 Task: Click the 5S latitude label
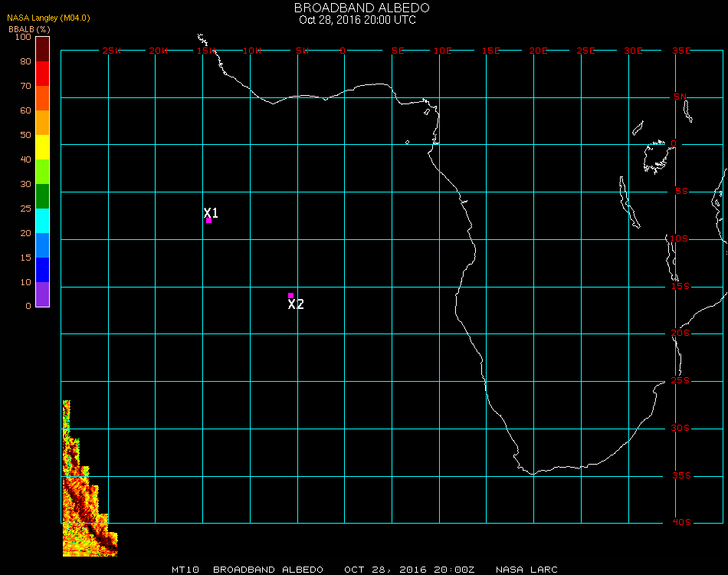(681, 192)
